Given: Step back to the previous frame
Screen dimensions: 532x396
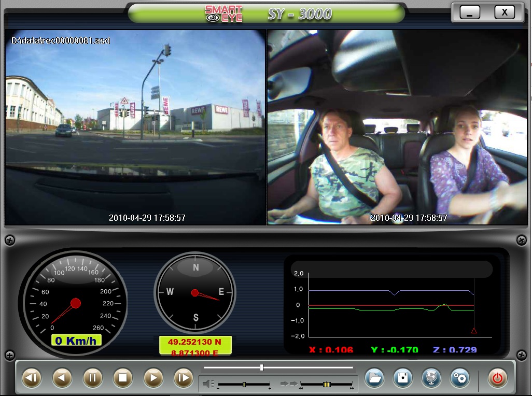Looking at the screenshot, I should [32, 378].
